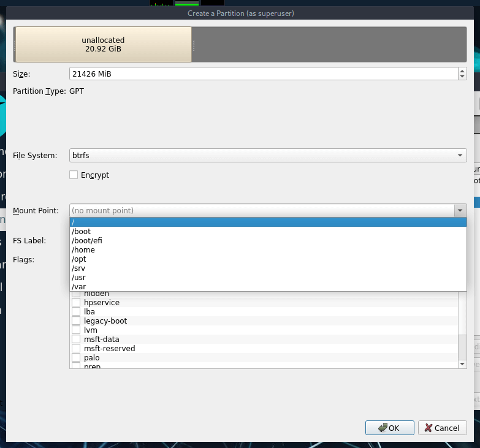The width and height of the screenshot is (480, 448).
Task: Select /var in the mount point list
Action: pyautogui.click(x=268, y=286)
